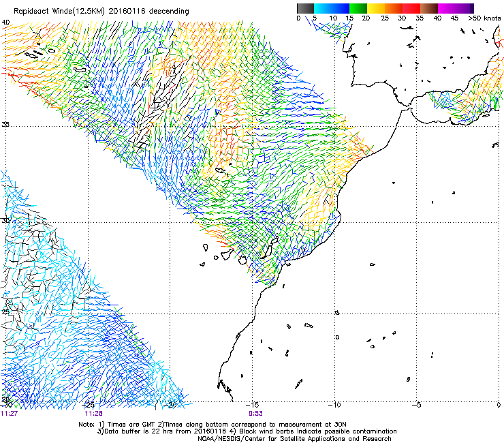The image size is (504, 443).
Task: Click the cyan-blue 5-15 knots legend swatch
Action: click(332, 8)
